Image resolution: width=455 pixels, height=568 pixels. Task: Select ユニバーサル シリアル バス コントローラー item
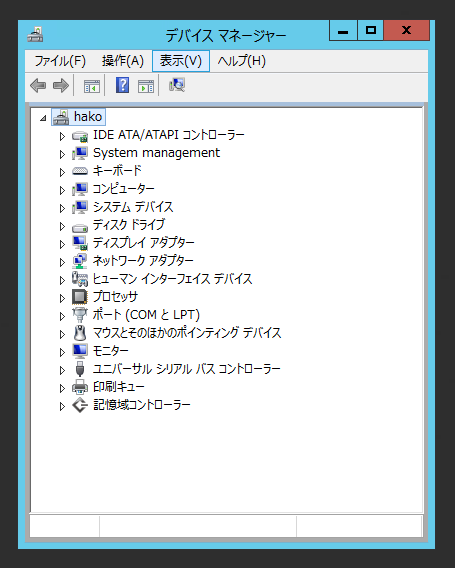(187, 369)
